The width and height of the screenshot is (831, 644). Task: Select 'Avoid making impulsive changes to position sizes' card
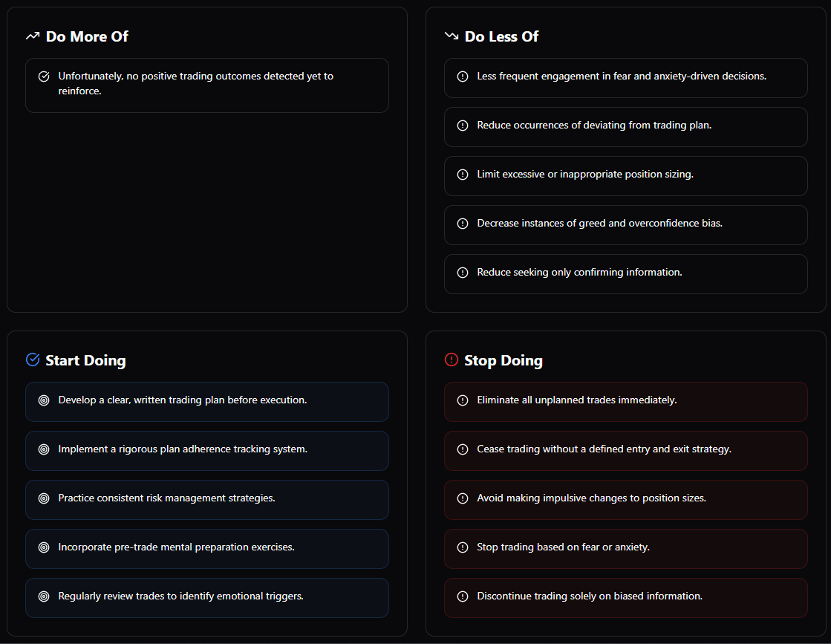[626, 500]
